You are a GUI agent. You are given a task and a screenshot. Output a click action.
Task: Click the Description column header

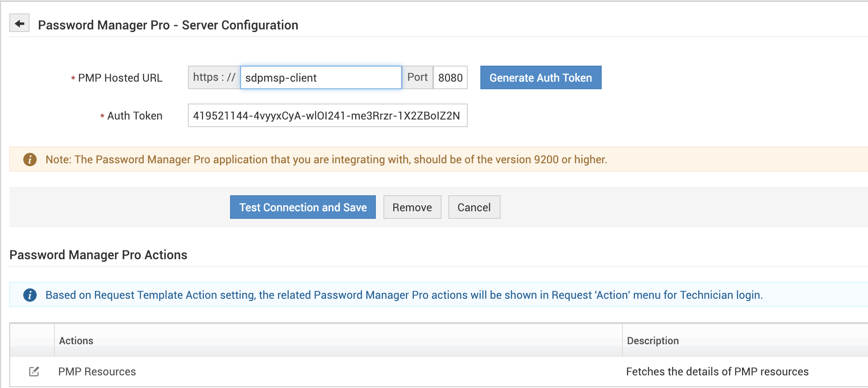click(x=653, y=340)
